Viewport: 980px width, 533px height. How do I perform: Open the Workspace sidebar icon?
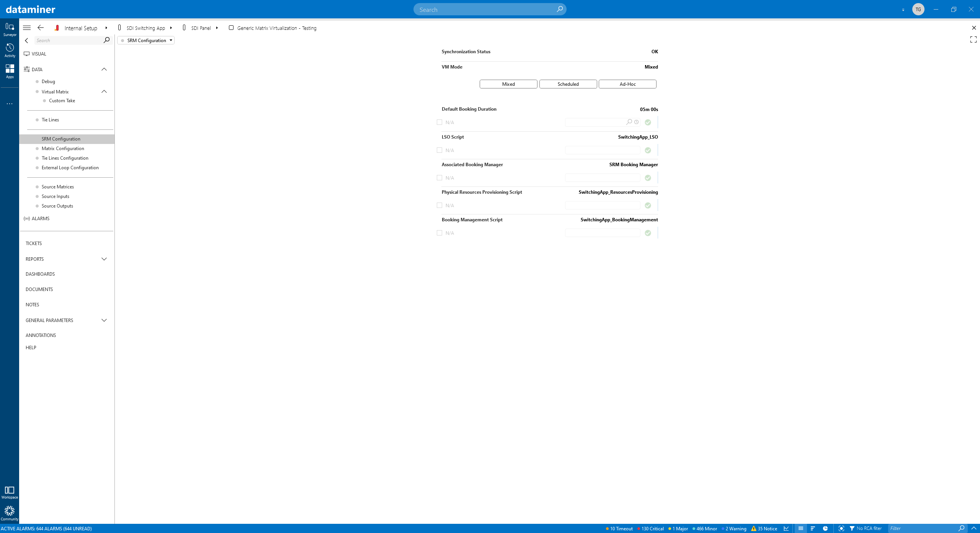(x=10, y=492)
